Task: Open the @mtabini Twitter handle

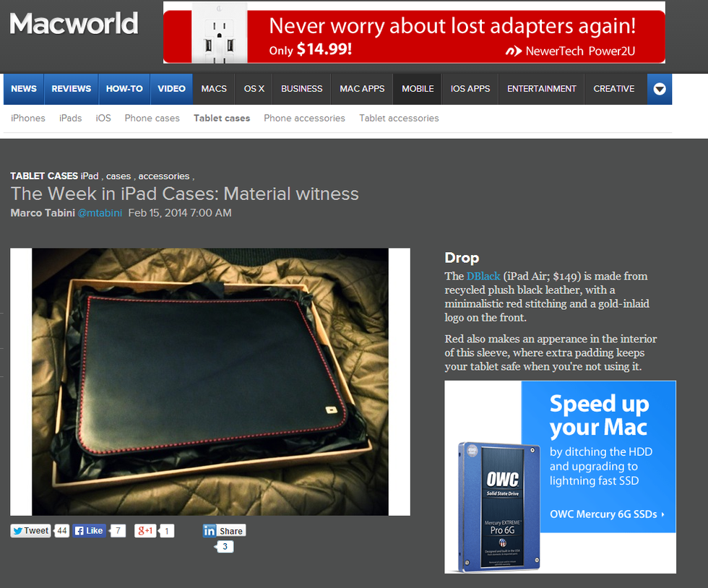Action: (100, 213)
